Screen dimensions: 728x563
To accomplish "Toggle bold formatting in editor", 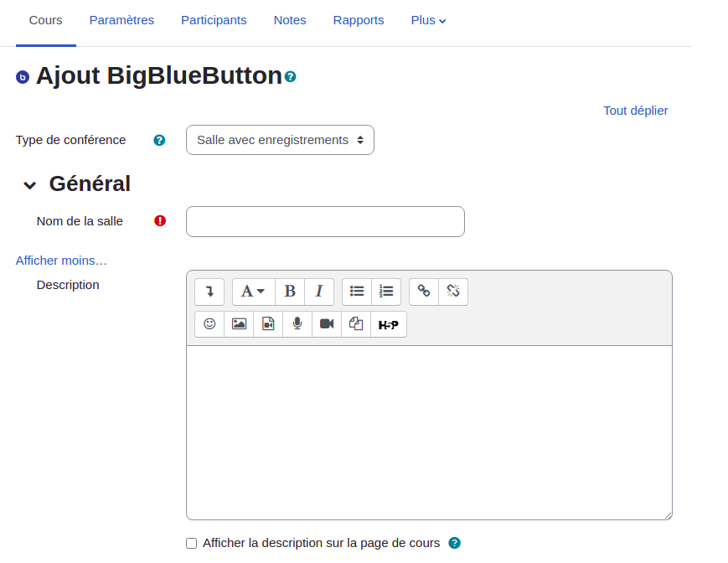I will [x=290, y=292].
